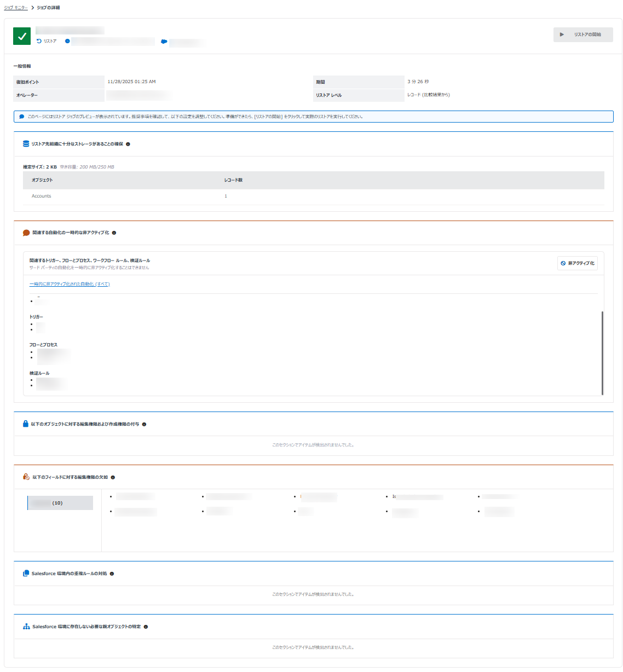Click the green checkmark job status icon
This screenshot has height=672, width=623.
(x=22, y=36)
